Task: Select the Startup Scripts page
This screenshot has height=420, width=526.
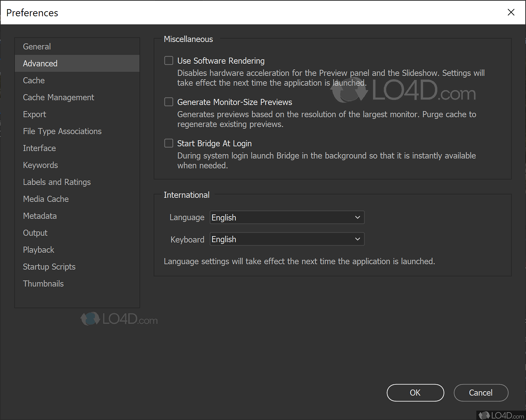Action: pos(49,267)
